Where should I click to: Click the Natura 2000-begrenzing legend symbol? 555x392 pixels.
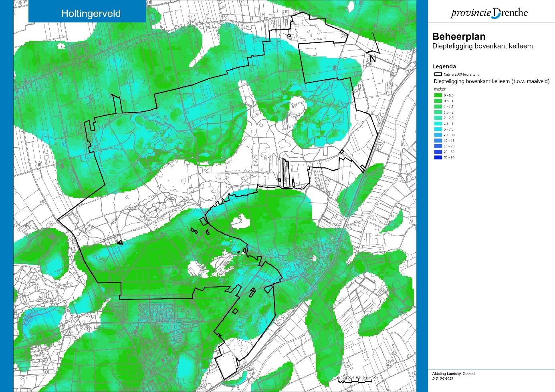pos(438,74)
